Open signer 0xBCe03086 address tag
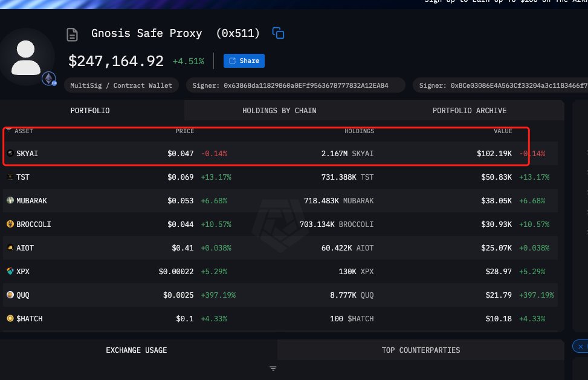 [x=500, y=85]
